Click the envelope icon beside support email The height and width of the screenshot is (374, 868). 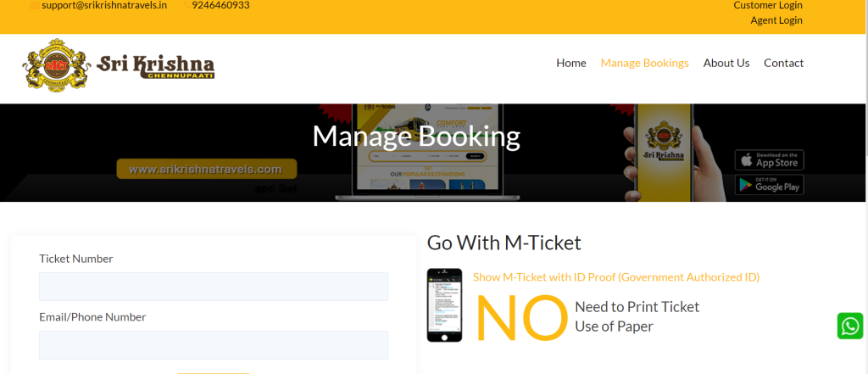(34, 6)
